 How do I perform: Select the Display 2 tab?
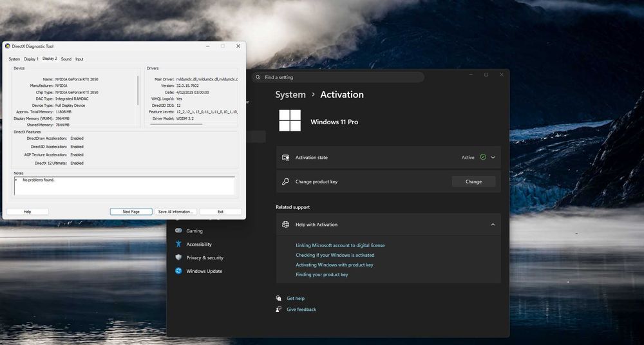pyautogui.click(x=50, y=59)
